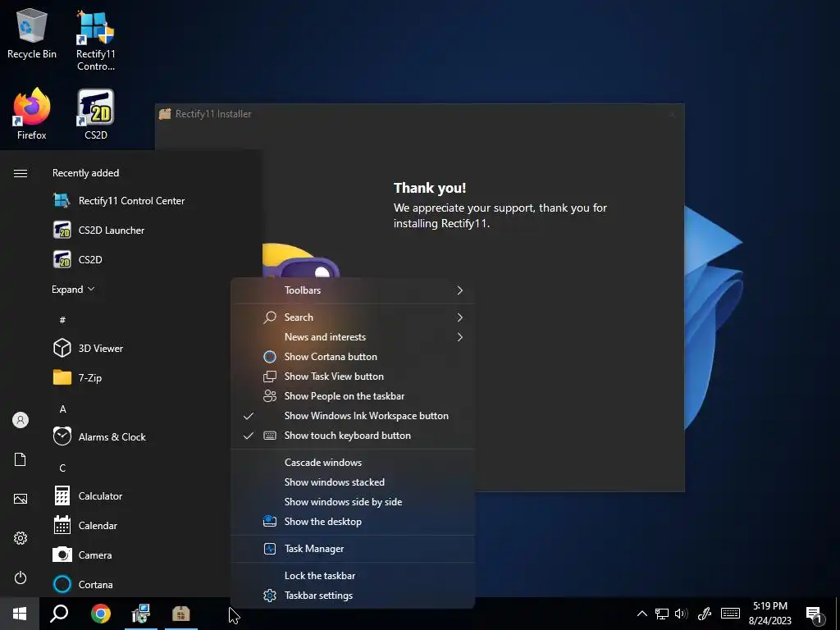840x630 pixels.
Task: Jump to letter group # header
Action: click(x=62, y=320)
